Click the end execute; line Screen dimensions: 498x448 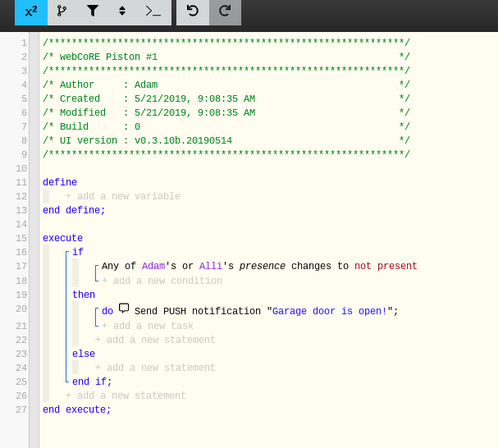coord(77,409)
